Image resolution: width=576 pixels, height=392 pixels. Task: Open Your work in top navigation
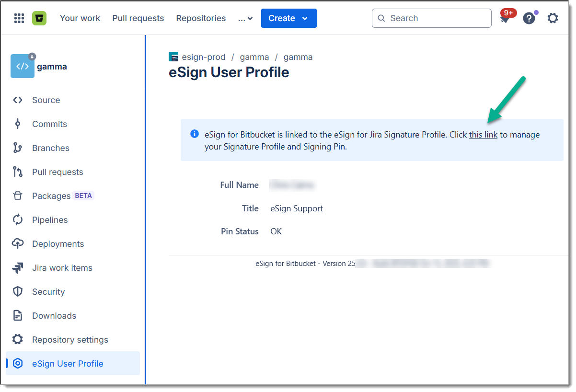[80, 18]
